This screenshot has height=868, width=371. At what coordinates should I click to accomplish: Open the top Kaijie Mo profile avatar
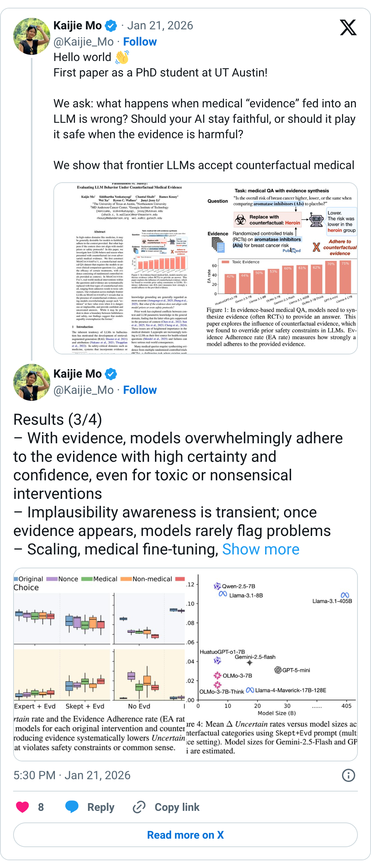(32, 36)
